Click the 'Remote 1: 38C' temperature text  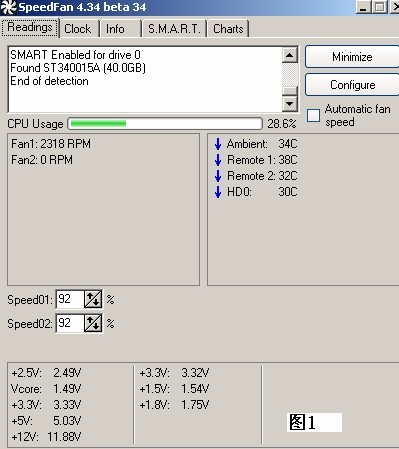262,160
